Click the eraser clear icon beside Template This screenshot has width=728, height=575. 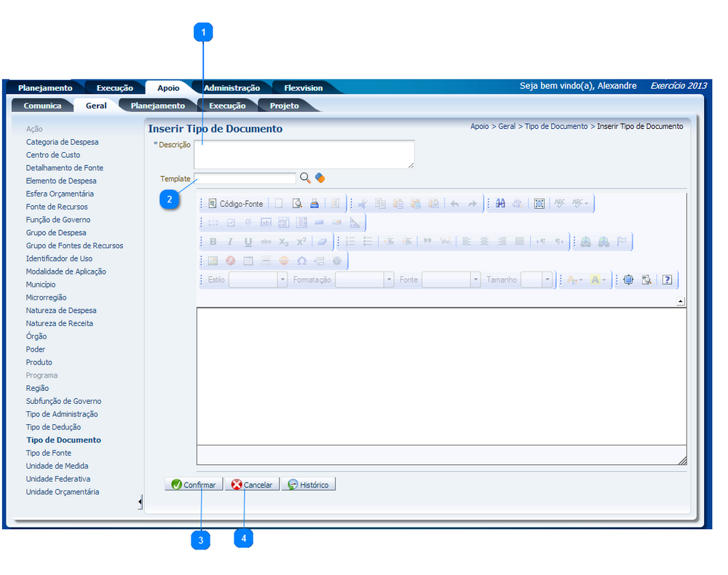[x=320, y=178]
